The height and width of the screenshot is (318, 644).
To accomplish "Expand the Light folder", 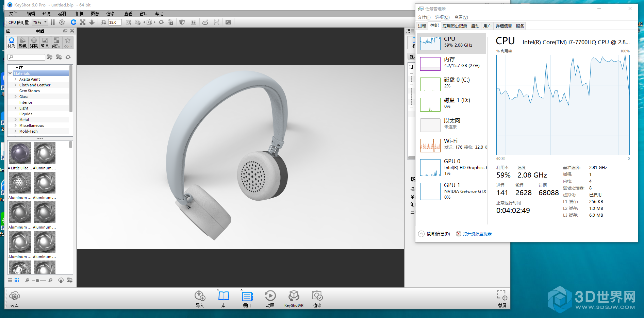I will pyautogui.click(x=16, y=108).
